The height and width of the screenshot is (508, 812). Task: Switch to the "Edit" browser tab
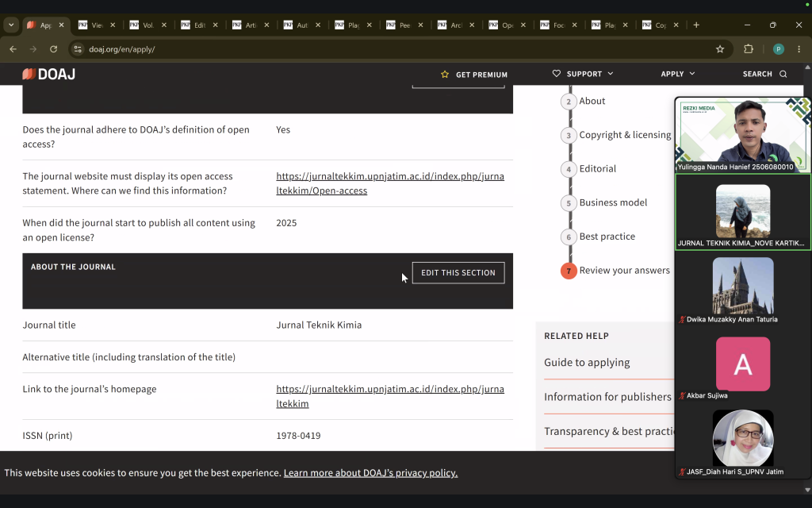point(199,25)
